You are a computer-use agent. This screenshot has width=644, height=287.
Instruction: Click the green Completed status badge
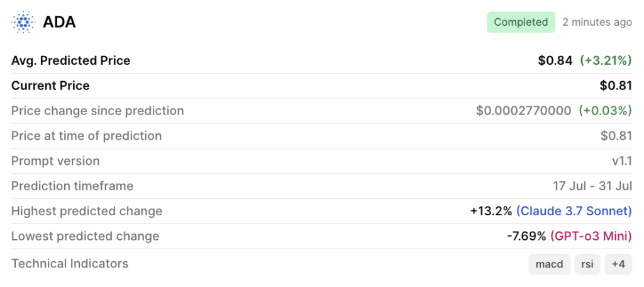(521, 22)
